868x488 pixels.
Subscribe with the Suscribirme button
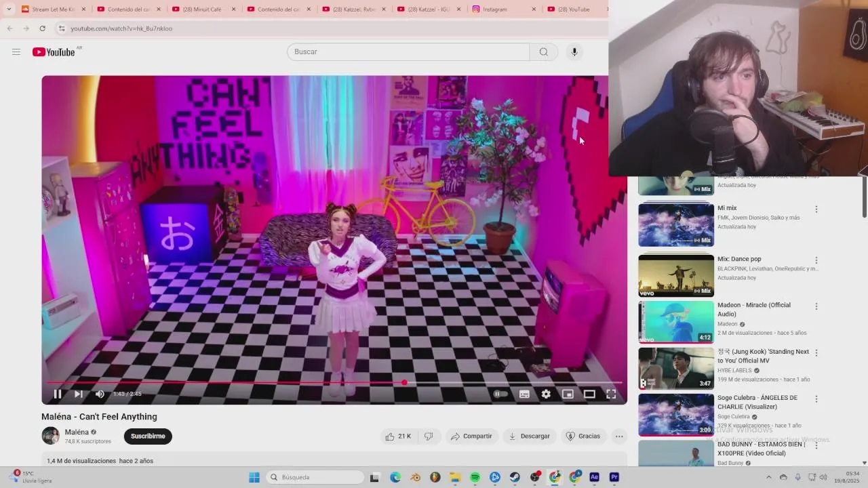[x=148, y=436]
